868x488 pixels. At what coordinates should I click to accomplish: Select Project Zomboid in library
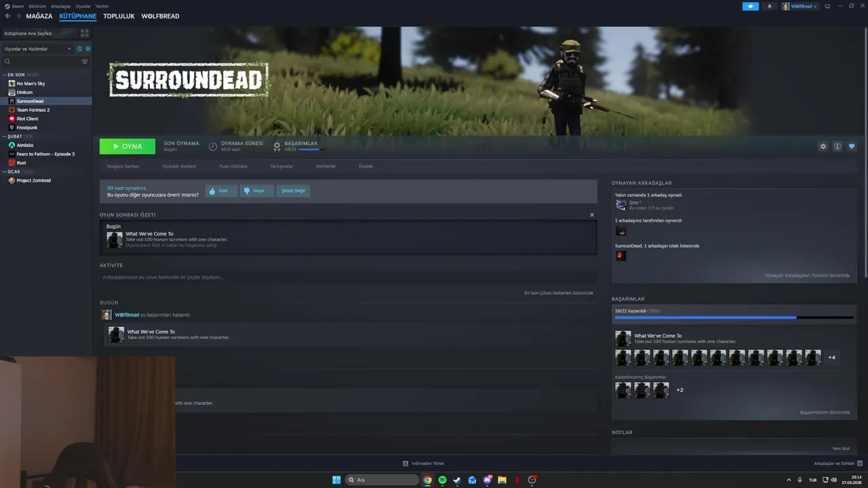pyautogui.click(x=46, y=180)
